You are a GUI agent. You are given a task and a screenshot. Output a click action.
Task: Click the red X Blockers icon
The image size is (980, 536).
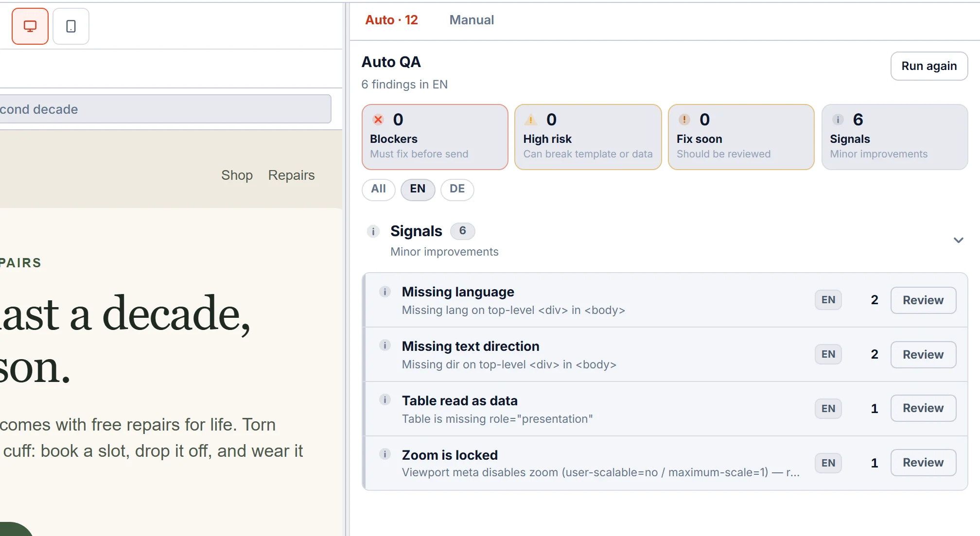378,120
